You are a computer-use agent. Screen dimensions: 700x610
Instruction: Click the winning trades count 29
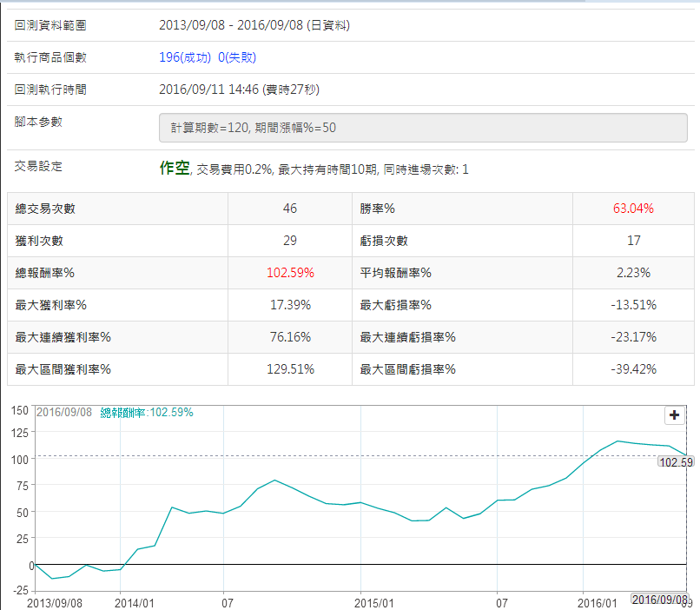[290, 241]
